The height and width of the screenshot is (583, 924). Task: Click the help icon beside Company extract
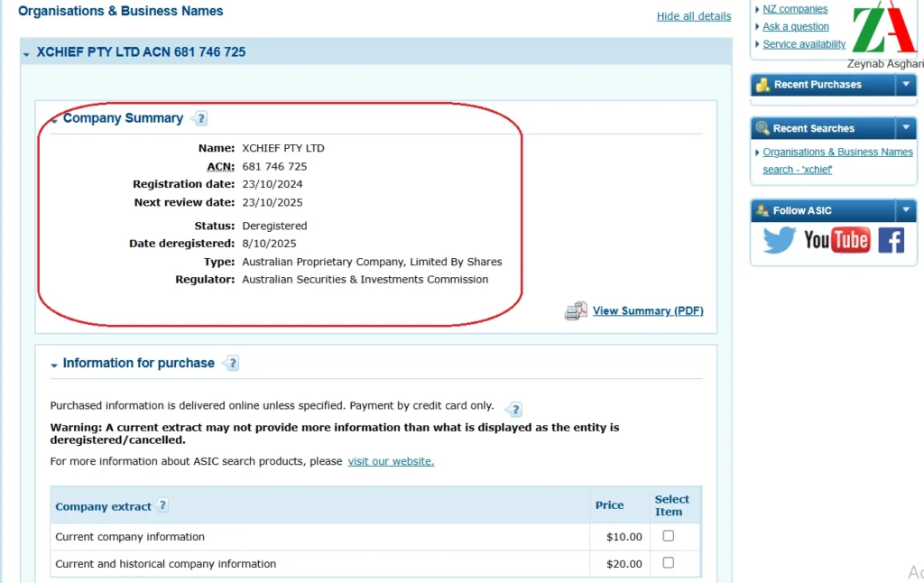point(162,505)
